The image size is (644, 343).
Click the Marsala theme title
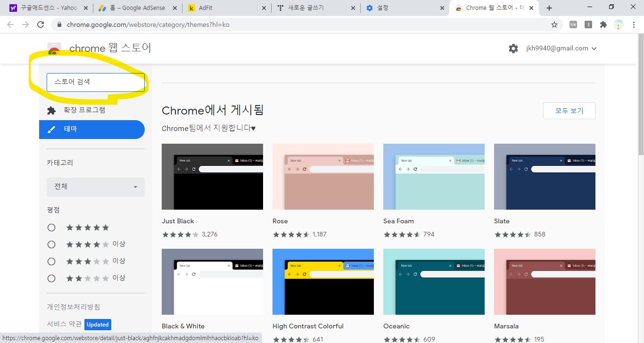(x=506, y=326)
